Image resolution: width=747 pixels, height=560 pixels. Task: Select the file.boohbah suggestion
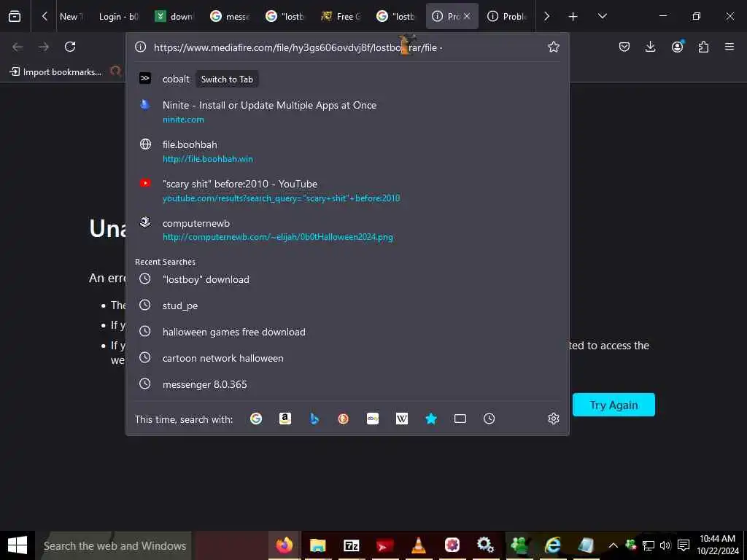[x=347, y=151]
